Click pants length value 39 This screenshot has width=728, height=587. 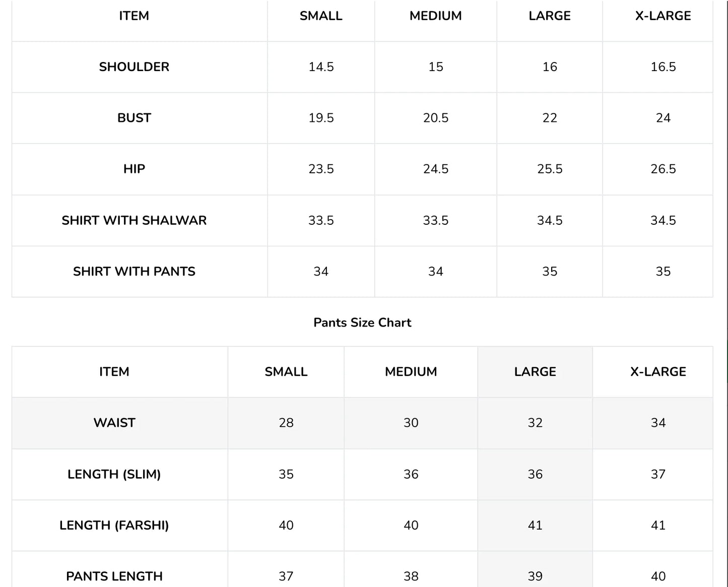[535, 576]
